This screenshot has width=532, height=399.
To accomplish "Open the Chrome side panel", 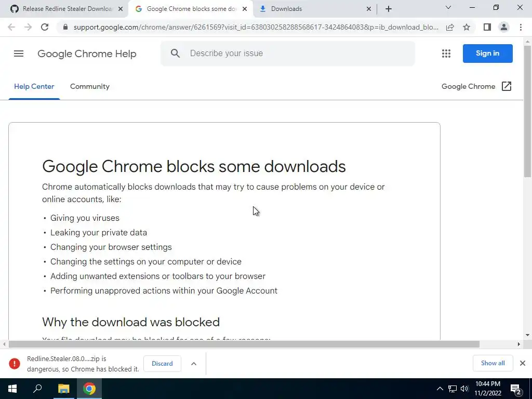I will point(487,27).
